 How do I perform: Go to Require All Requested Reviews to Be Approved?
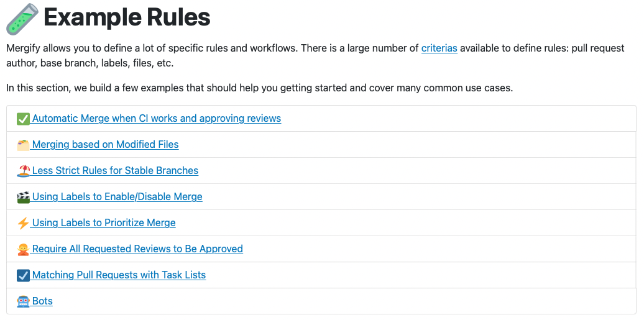click(x=137, y=249)
